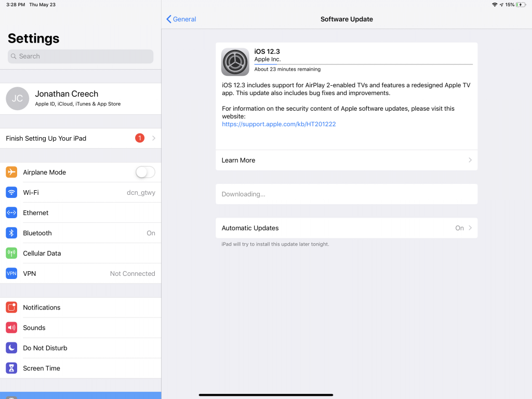Tap the iOS 12.3 title text
Viewport: 532px width, 399px height.
(267, 51)
